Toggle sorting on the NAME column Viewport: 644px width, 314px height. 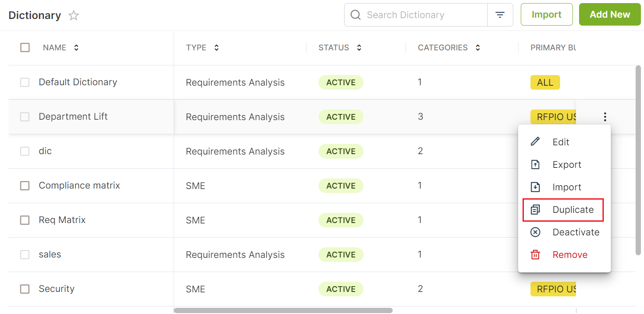(x=76, y=47)
